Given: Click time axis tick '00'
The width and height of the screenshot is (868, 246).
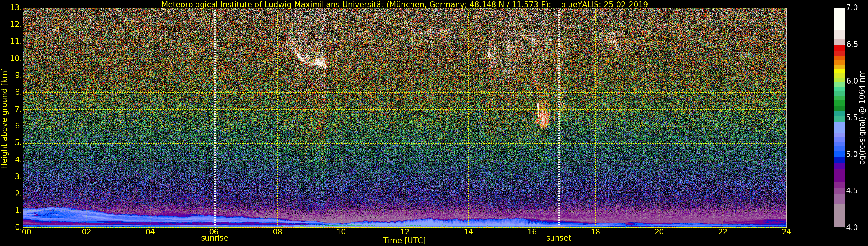Looking at the screenshot, I should tap(26, 232).
